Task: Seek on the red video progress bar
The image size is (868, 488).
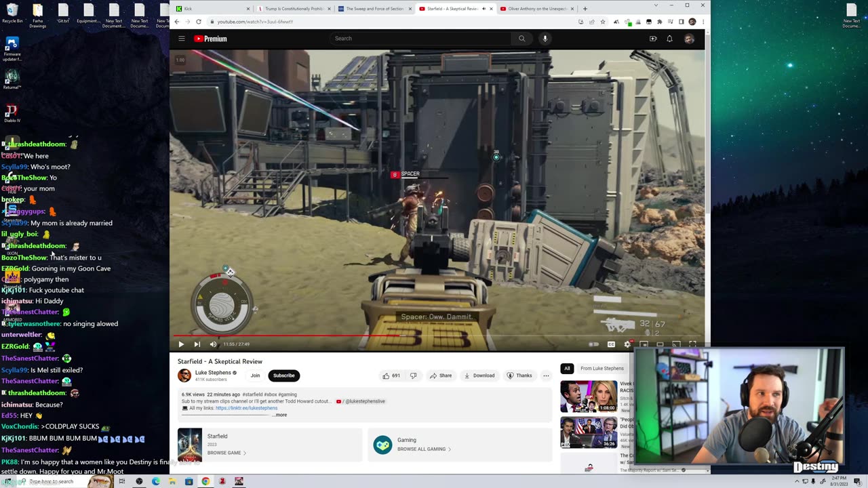Action: (438, 335)
